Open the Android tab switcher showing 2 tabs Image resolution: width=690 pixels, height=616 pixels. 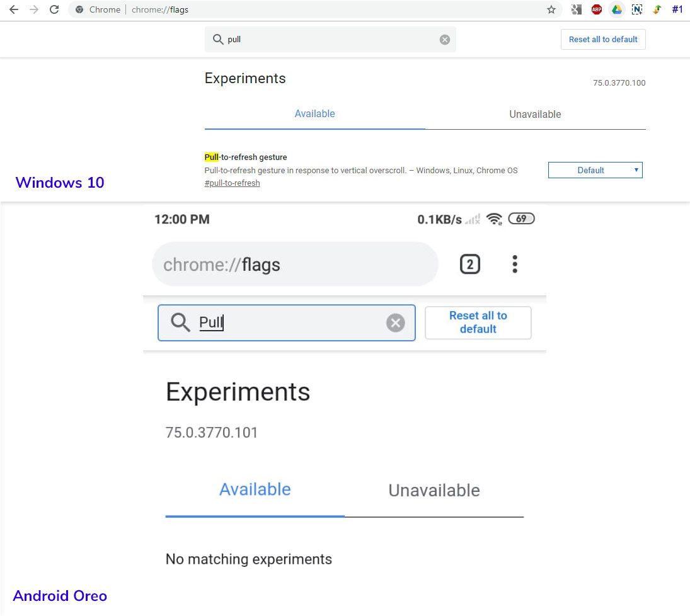pyautogui.click(x=469, y=264)
